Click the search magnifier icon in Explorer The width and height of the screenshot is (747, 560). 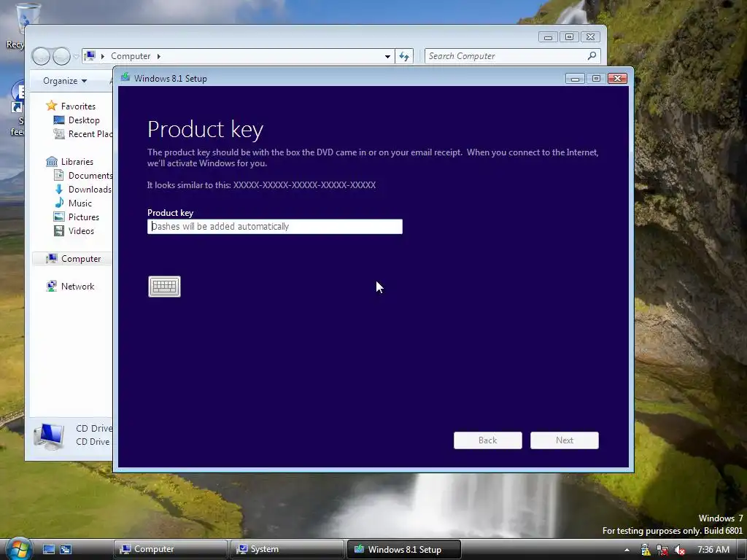coord(592,55)
